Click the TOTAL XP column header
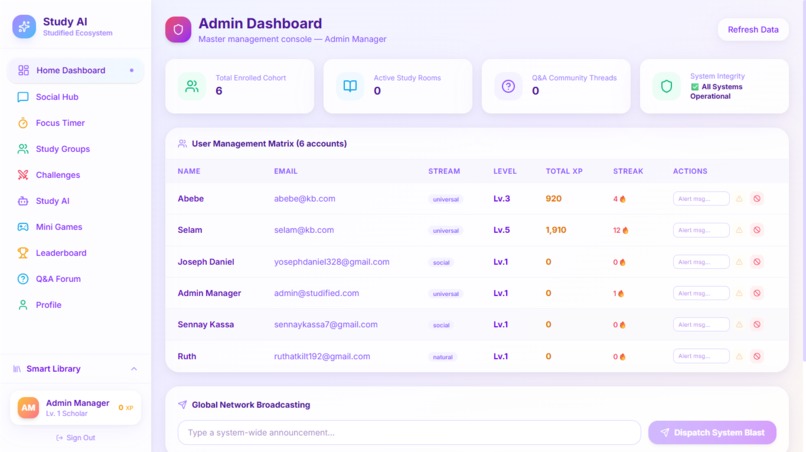Screen dimensions: 806x452 coord(564,171)
